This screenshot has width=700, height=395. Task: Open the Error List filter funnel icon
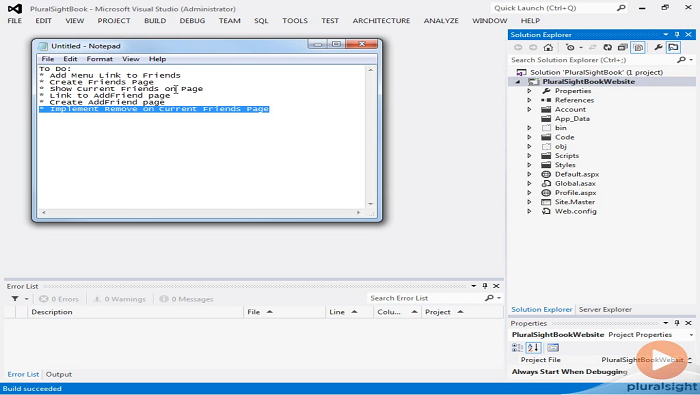15,299
